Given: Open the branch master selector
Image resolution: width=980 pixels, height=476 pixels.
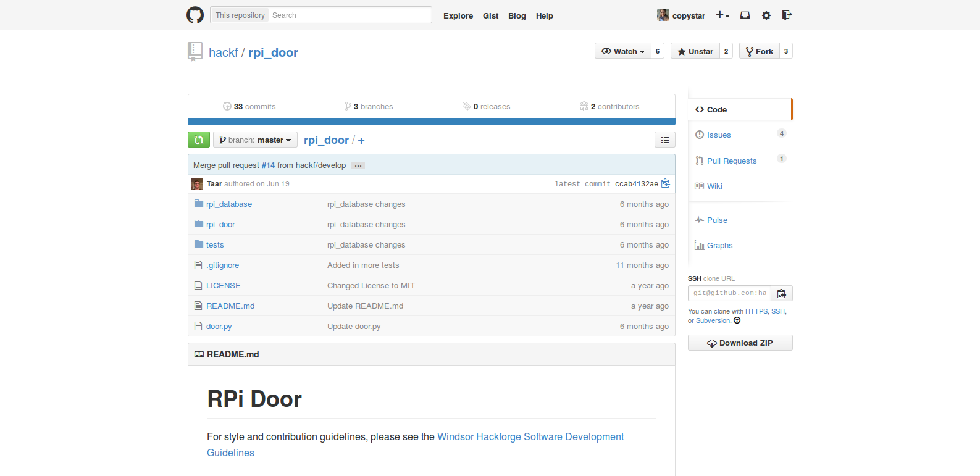Looking at the screenshot, I should pos(255,140).
